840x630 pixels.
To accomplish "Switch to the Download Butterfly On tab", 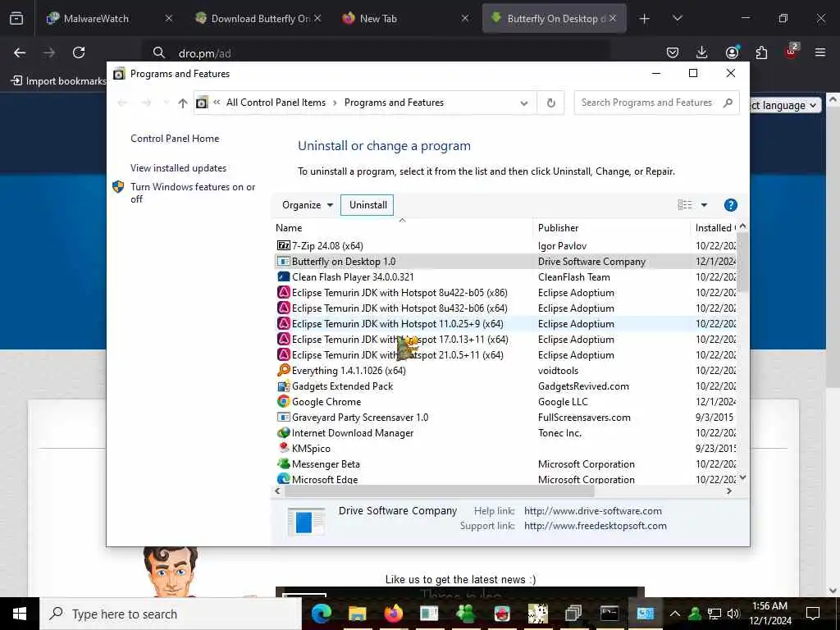I will (260, 19).
